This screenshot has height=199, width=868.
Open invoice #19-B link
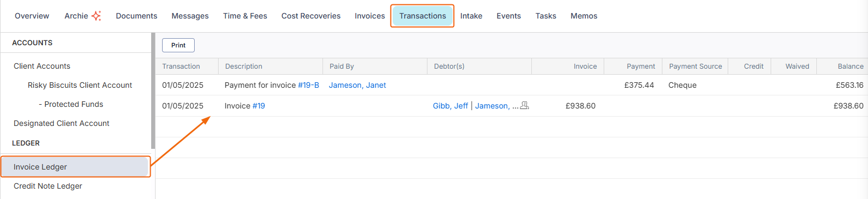point(308,85)
